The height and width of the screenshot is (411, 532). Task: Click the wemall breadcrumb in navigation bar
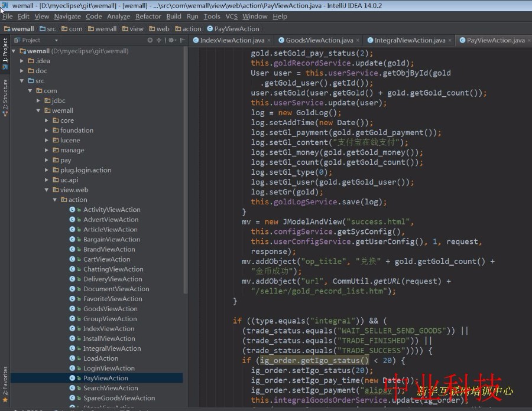point(19,28)
